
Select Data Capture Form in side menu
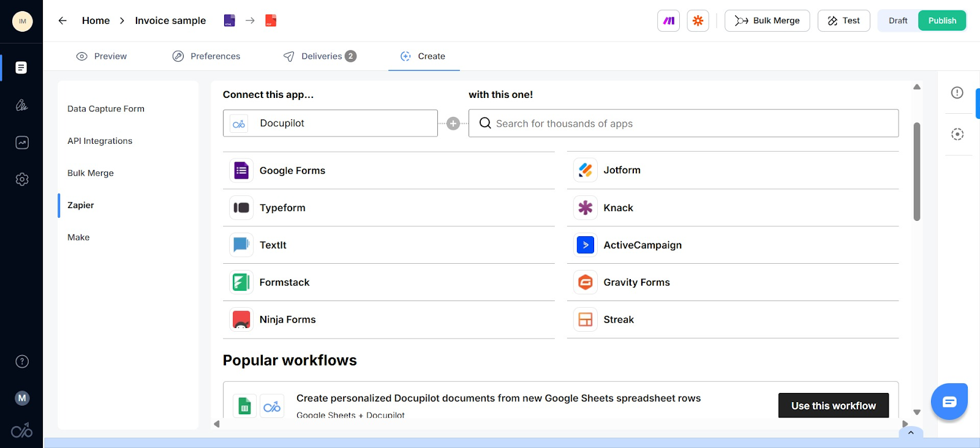coord(106,109)
